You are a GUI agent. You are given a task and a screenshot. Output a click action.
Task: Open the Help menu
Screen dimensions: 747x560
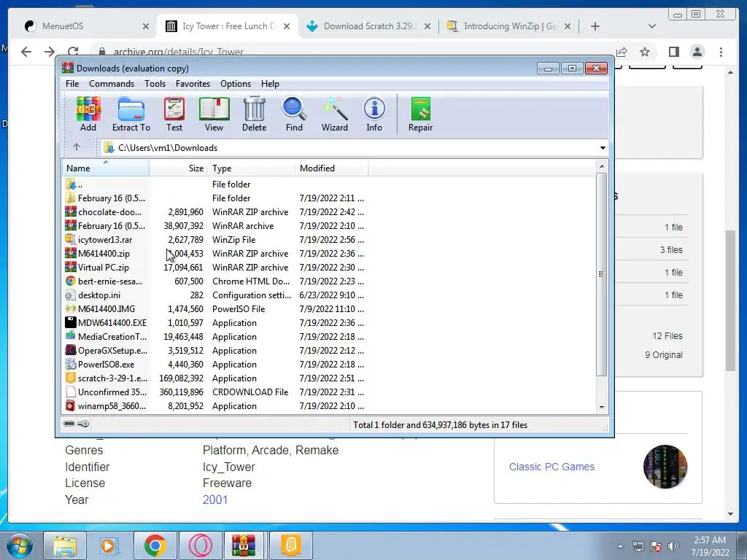pyautogui.click(x=270, y=84)
